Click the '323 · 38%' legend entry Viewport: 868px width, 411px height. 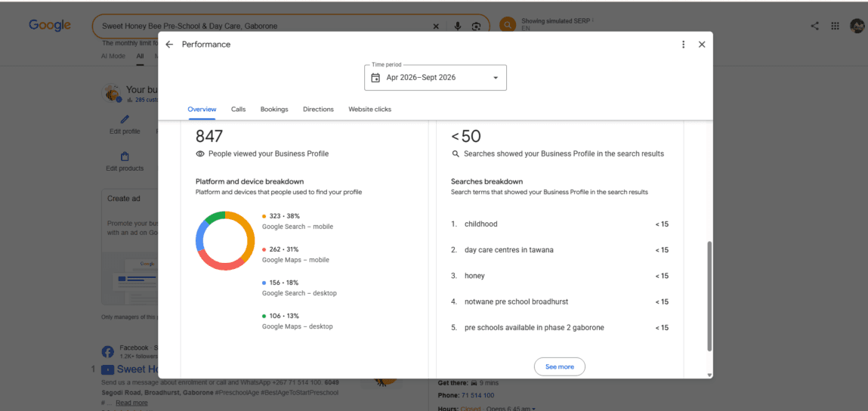(x=285, y=216)
